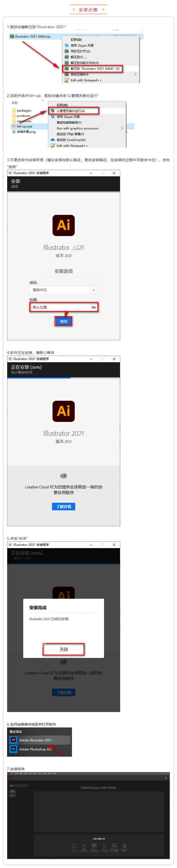Viewport: 177px width, 868px height.
Task: Click the 安装步骤 heading text
Action: [88, 10]
